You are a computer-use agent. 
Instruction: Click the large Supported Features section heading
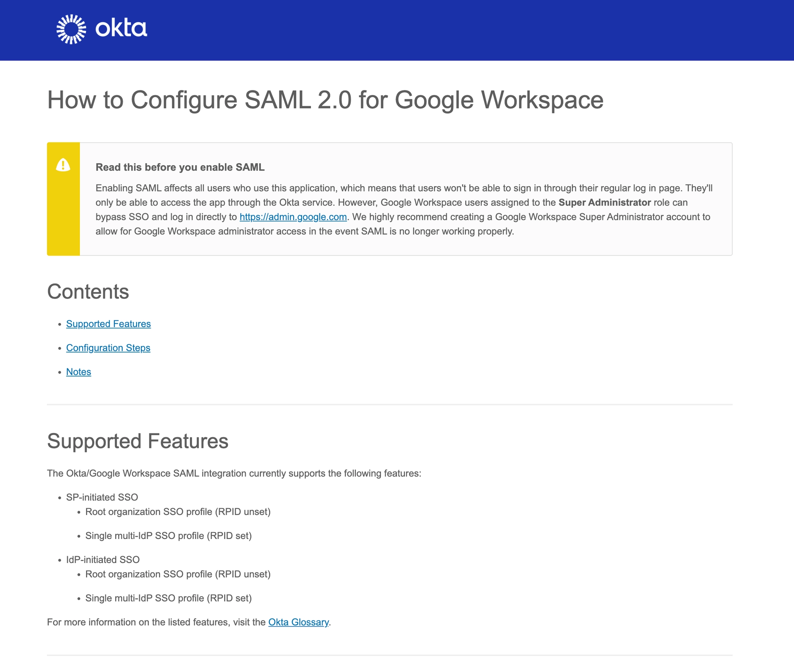coord(137,441)
